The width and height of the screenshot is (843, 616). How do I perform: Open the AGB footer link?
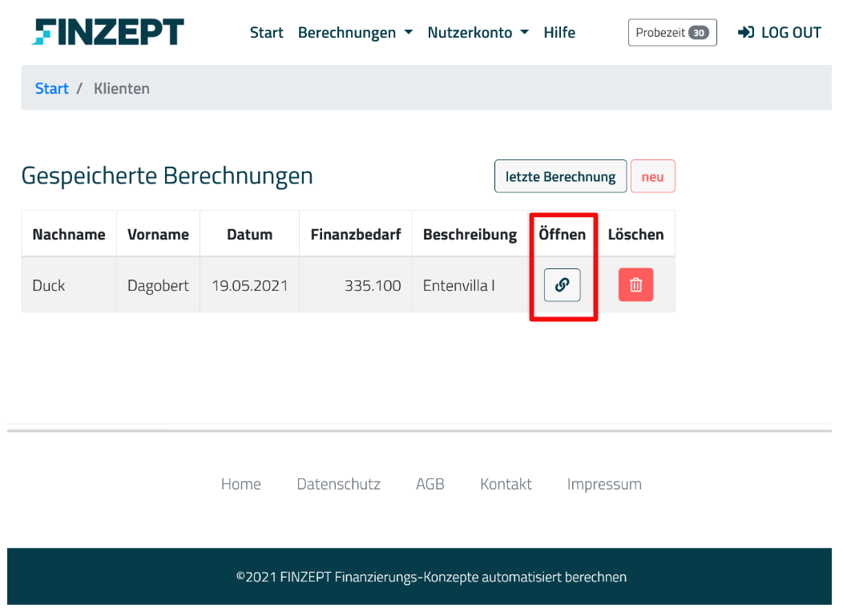(430, 484)
